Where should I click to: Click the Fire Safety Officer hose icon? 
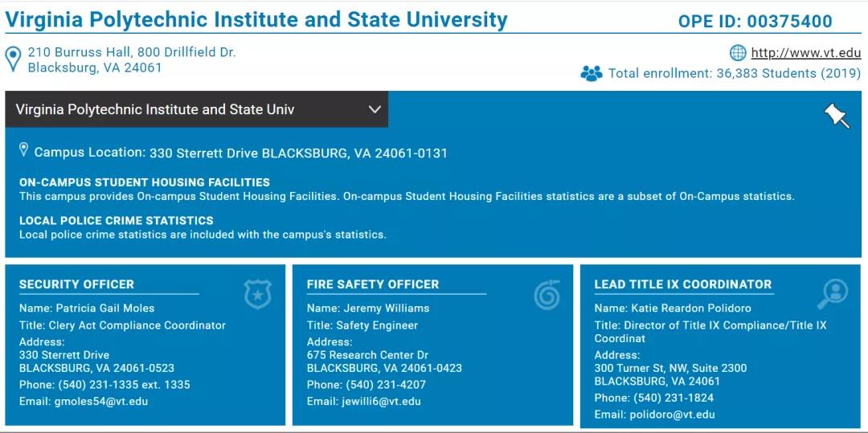point(547,294)
